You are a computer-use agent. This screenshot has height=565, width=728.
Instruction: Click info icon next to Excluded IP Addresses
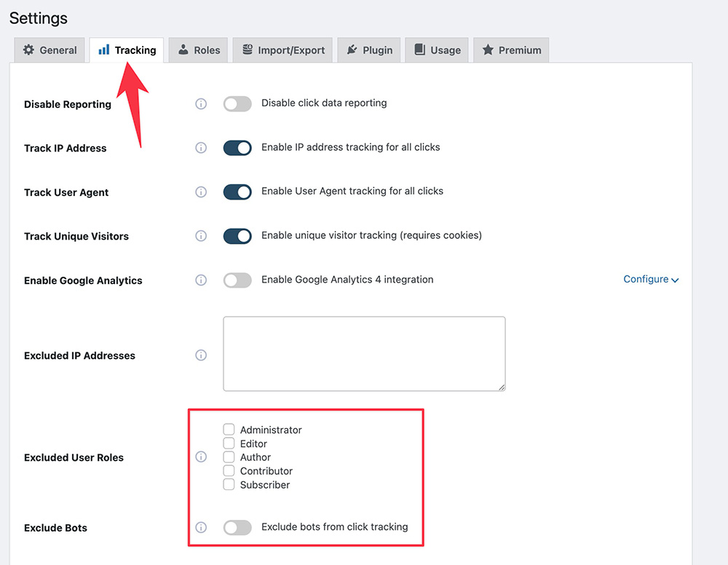(201, 355)
